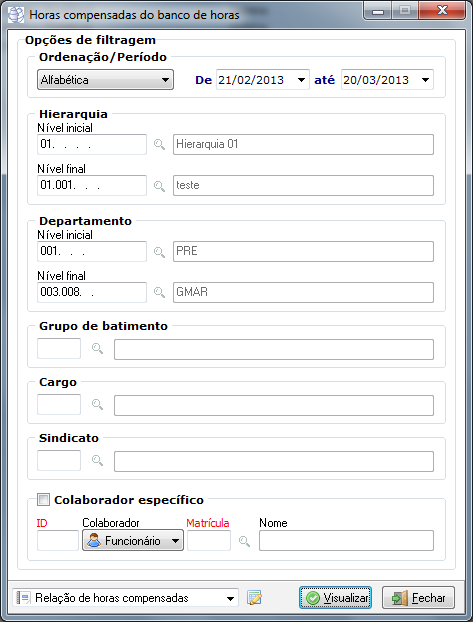The height and width of the screenshot is (622, 473).
Task: Open the De start date picker arrow
Action: pos(302,80)
